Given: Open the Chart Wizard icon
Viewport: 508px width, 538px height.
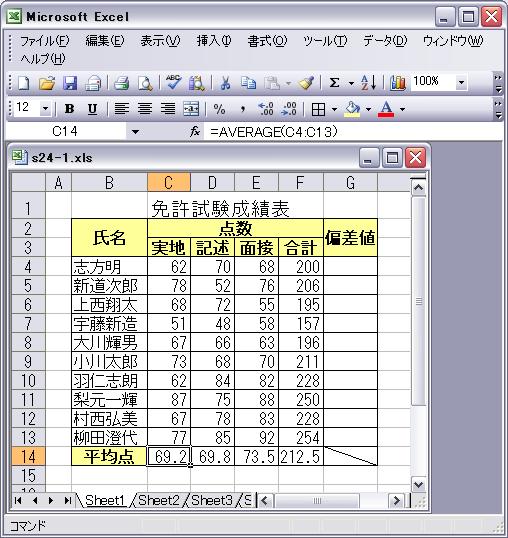Looking at the screenshot, I should [x=398, y=83].
